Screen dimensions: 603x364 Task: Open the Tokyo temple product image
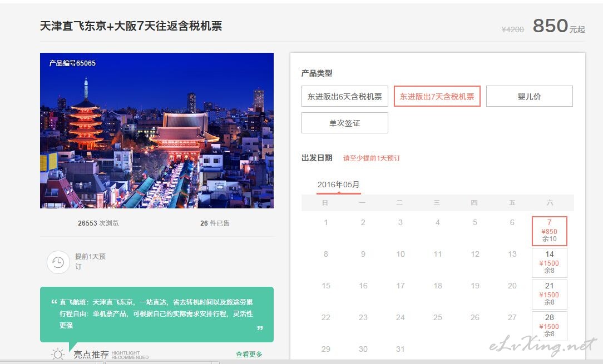tap(157, 131)
